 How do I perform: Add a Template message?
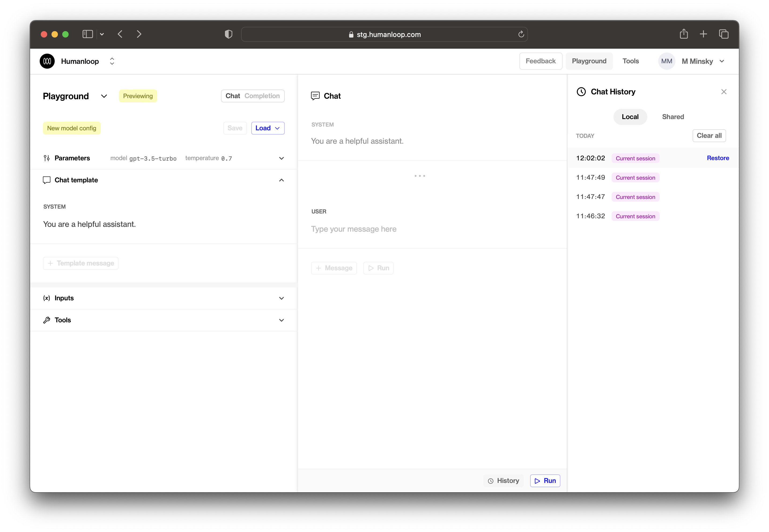coord(81,263)
